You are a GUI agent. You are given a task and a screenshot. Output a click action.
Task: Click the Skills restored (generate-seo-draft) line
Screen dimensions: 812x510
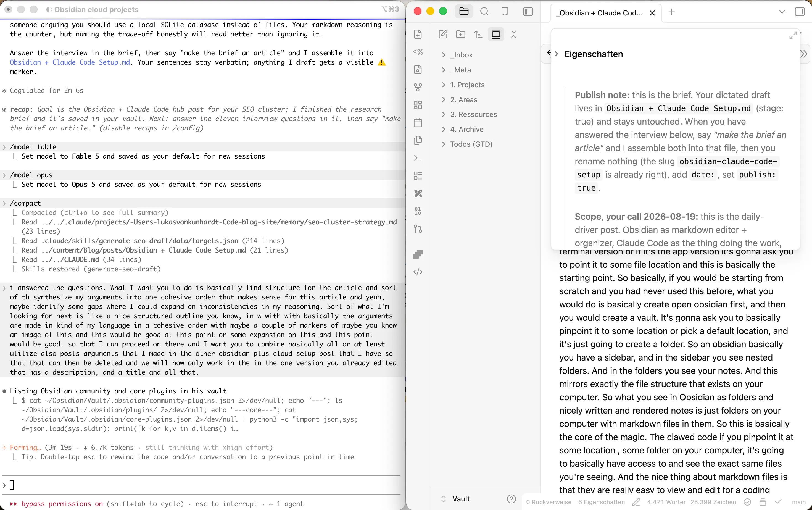pyautogui.click(x=91, y=269)
